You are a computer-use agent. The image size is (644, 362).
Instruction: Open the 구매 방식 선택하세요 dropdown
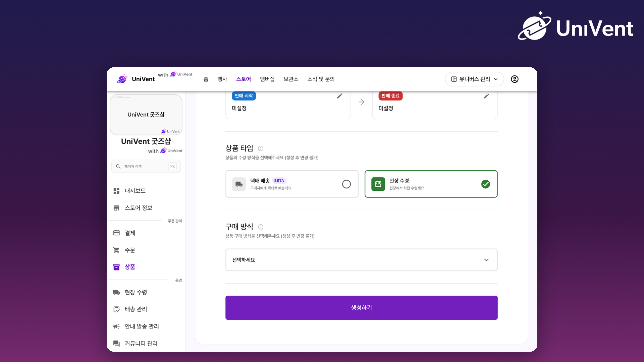(x=362, y=260)
